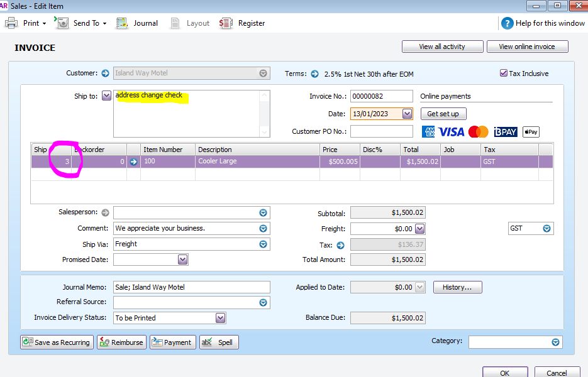Click the Print icon in toolbar
Viewport: 588px width, 377px height.
11,23
